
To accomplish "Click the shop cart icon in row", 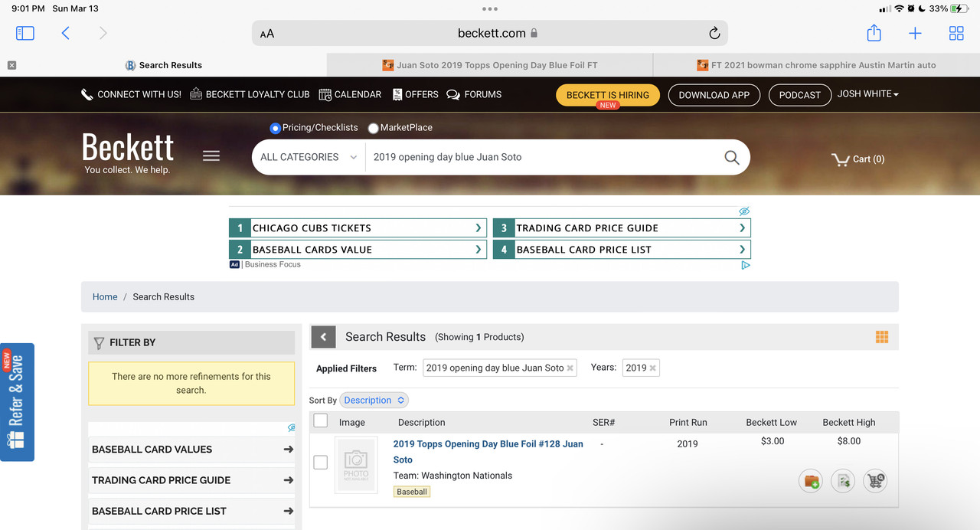I will coord(875,481).
